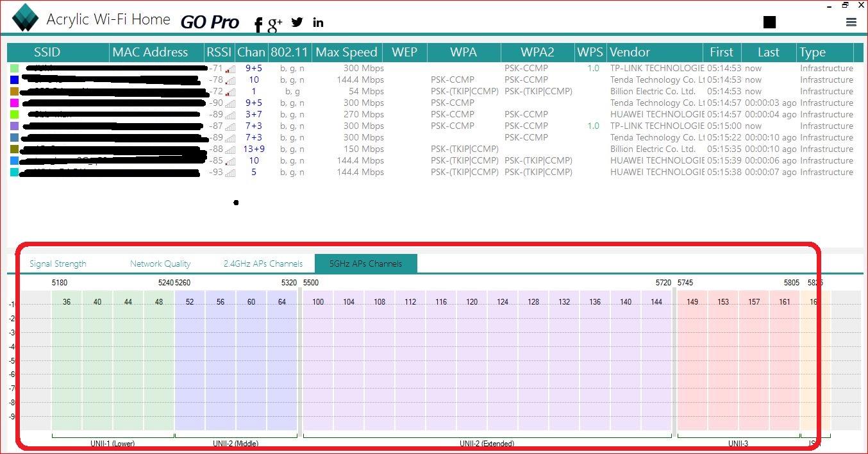Switch to the Network Quality tab
This screenshot has height=454, width=868.
tap(160, 264)
